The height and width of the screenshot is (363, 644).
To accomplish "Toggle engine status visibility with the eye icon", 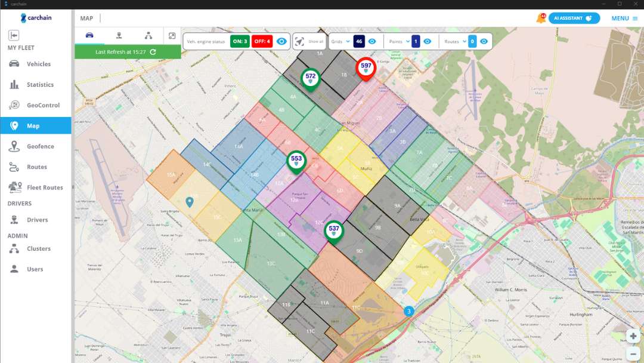I will [x=280, y=41].
